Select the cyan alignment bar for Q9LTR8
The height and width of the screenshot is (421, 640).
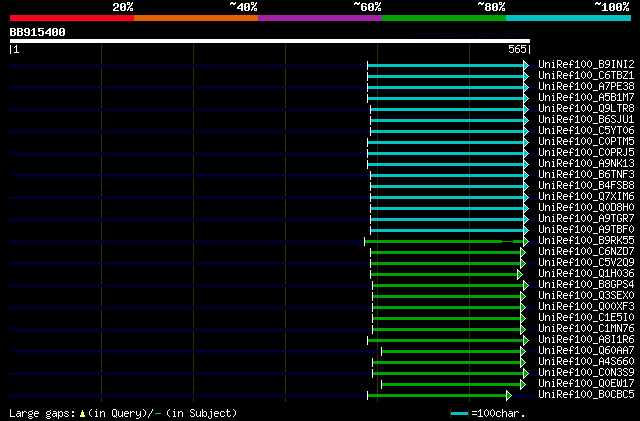447,109
